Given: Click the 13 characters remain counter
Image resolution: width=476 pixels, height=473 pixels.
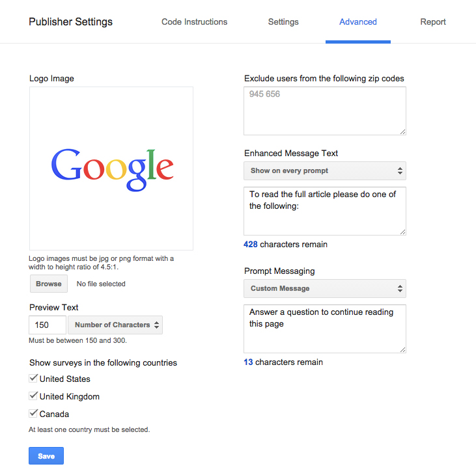Looking at the screenshot, I should pos(283,362).
